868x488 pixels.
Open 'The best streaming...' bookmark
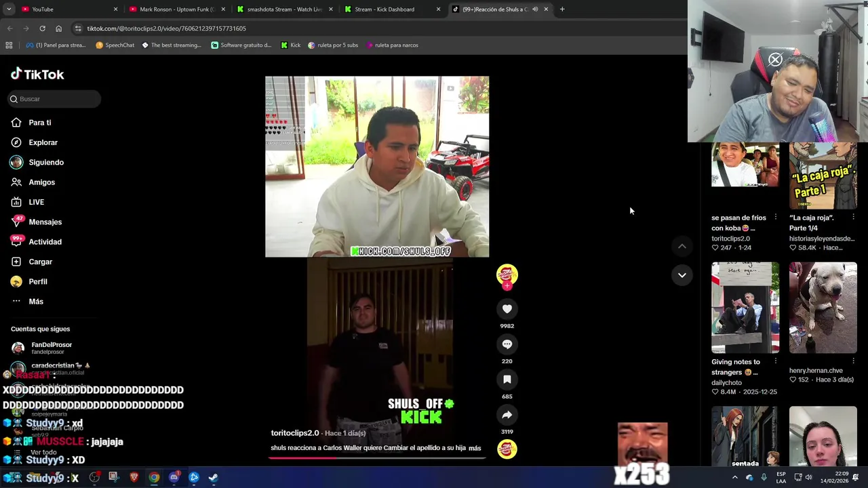(x=171, y=45)
